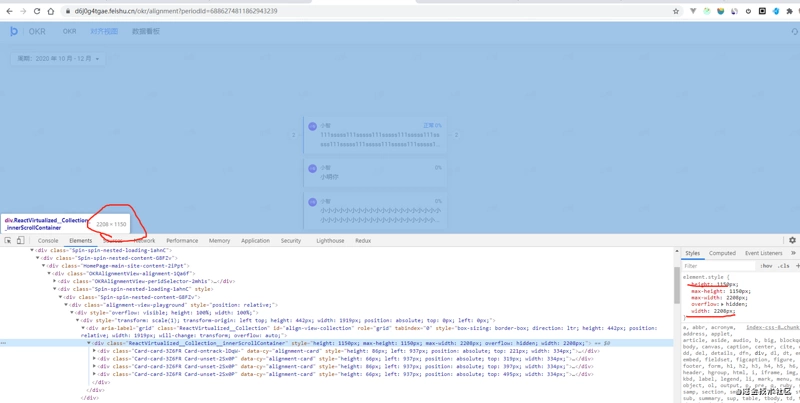Select the transform: scale(1) div row
Viewport: 800px width, 403px height.
pos(286,320)
